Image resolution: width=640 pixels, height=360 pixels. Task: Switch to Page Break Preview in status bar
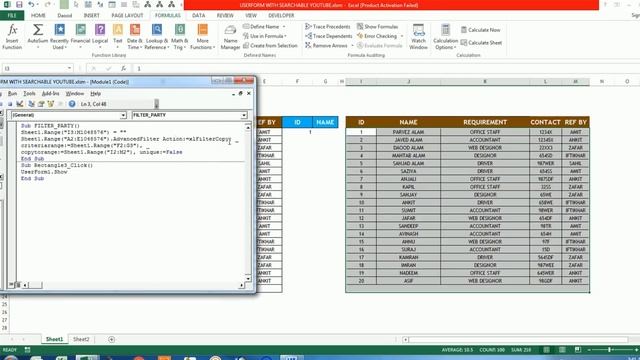click(x=578, y=350)
